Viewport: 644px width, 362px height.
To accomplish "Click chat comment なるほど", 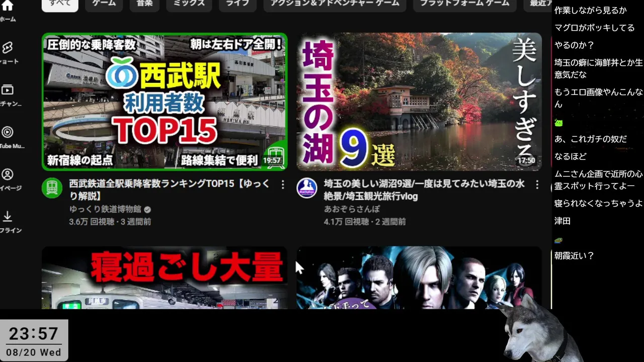I will pos(570,156).
